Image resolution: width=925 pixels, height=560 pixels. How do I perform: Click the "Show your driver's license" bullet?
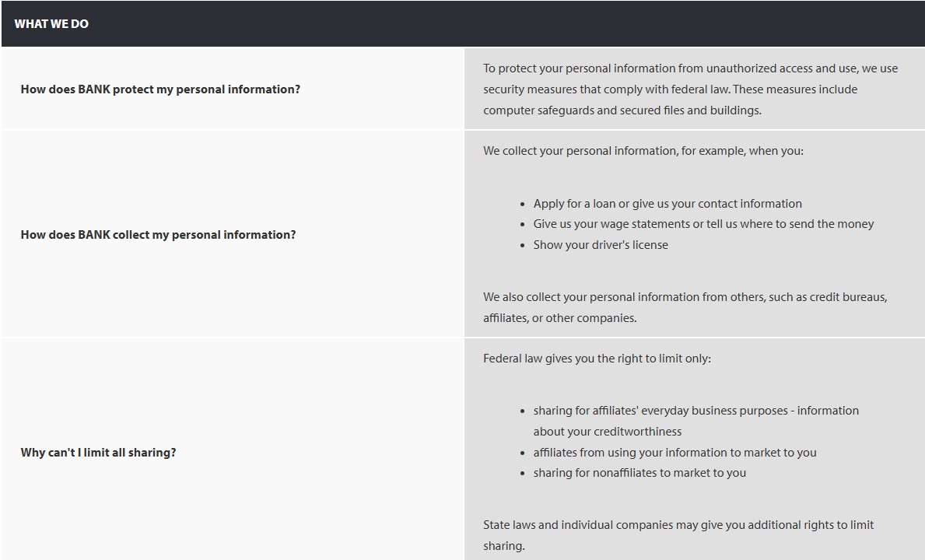tap(600, 245)
